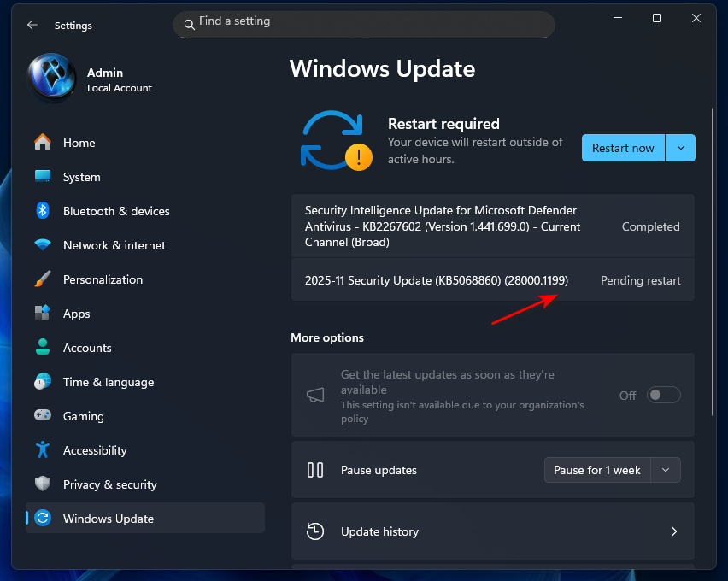Click the Accounts person icon
The height and width of the screenshot is (581, 728).
point(43,348)
